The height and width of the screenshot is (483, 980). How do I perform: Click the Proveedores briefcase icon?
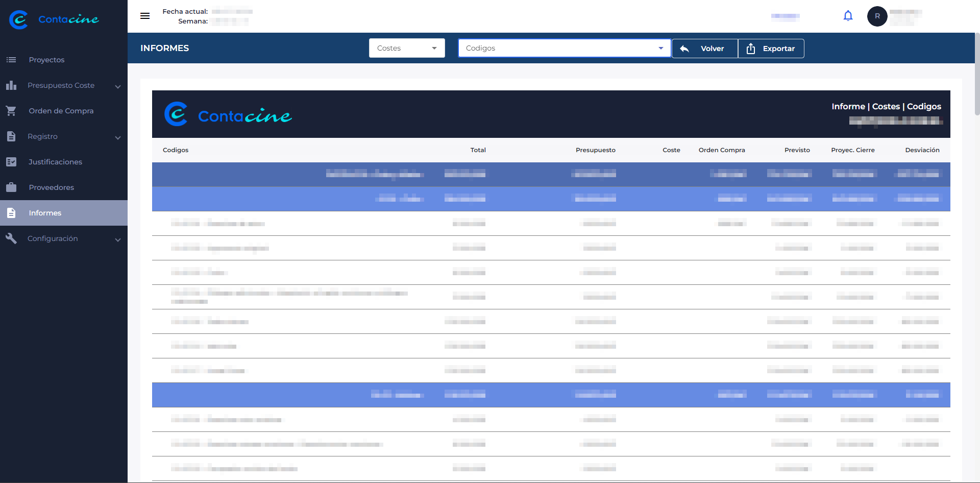(11, 187)
